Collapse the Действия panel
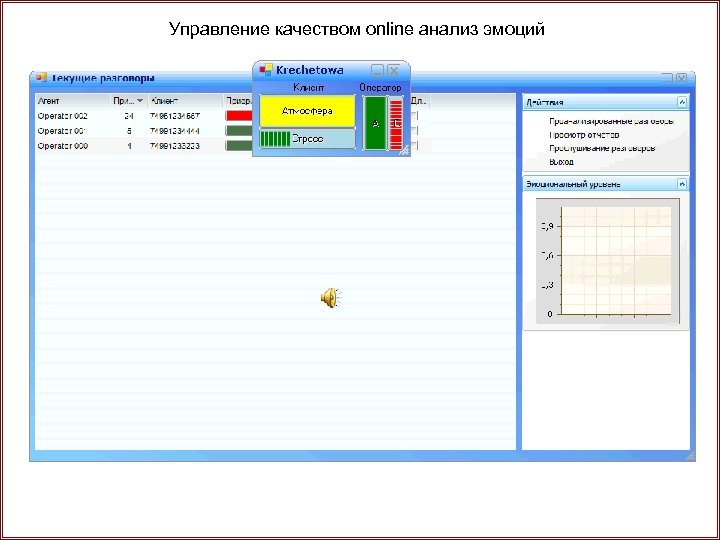The image size is (720, 540). 682,102
